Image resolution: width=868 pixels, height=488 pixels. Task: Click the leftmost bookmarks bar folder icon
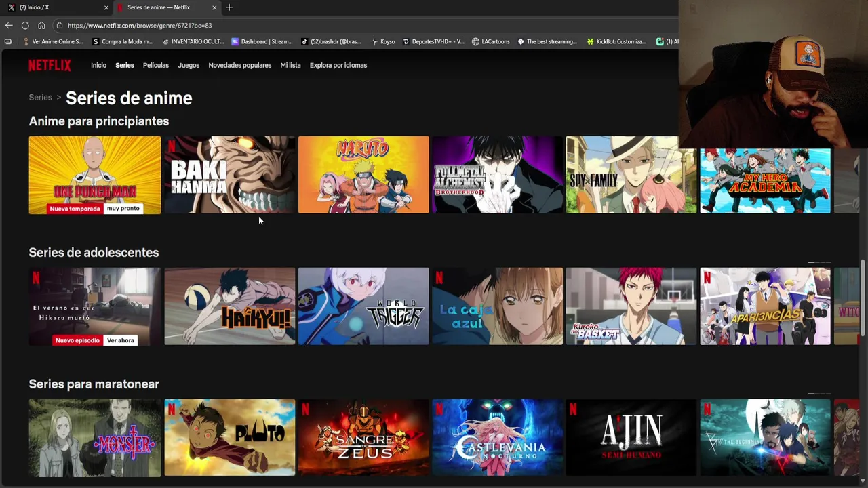[8, 41]
